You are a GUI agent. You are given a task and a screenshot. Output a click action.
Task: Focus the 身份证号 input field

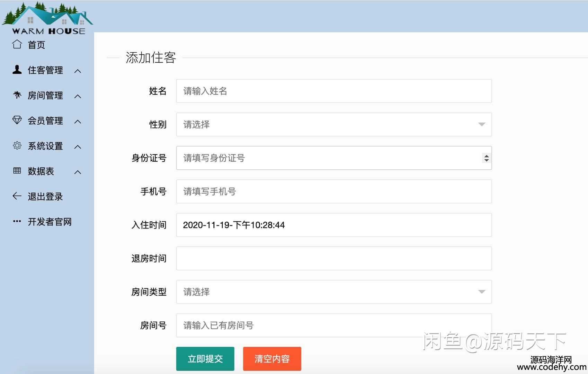coord(334,158)
